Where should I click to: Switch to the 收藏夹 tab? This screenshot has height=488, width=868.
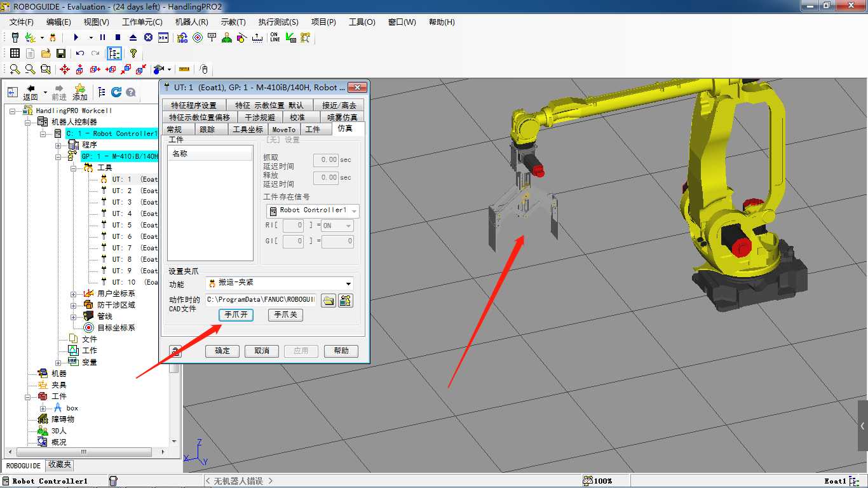60,465
